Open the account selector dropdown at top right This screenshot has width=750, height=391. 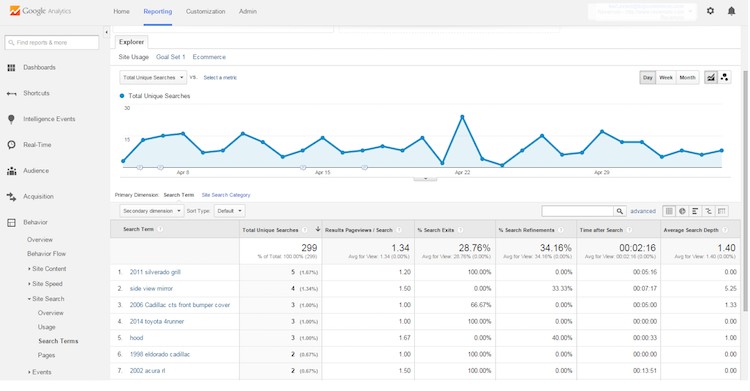[642, 11]
